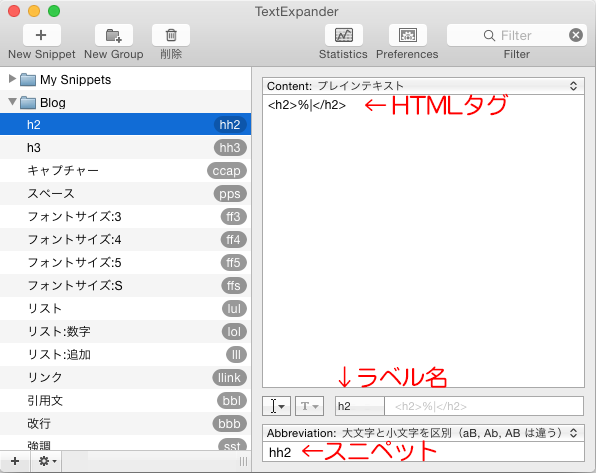Open the Content type dropdown (プレインテキスト)
This screenshot has height=473, width=596.
[x=423, y=86]
